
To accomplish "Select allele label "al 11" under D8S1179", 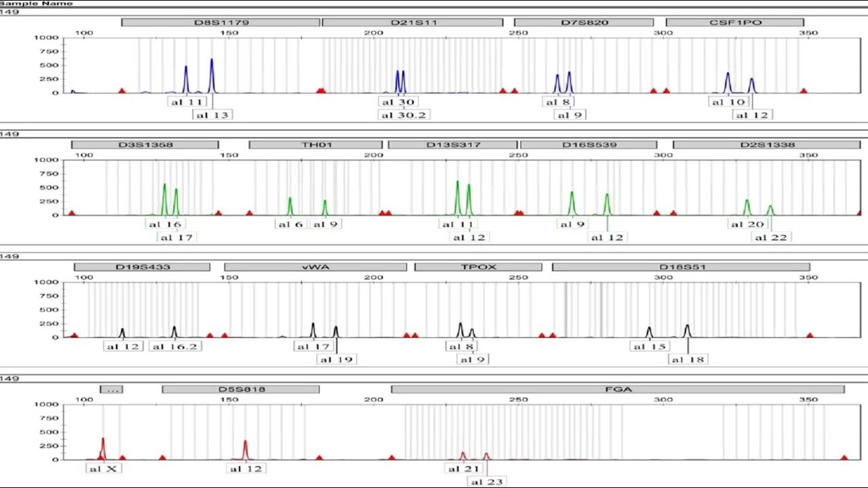I will [x=186, y=102].
